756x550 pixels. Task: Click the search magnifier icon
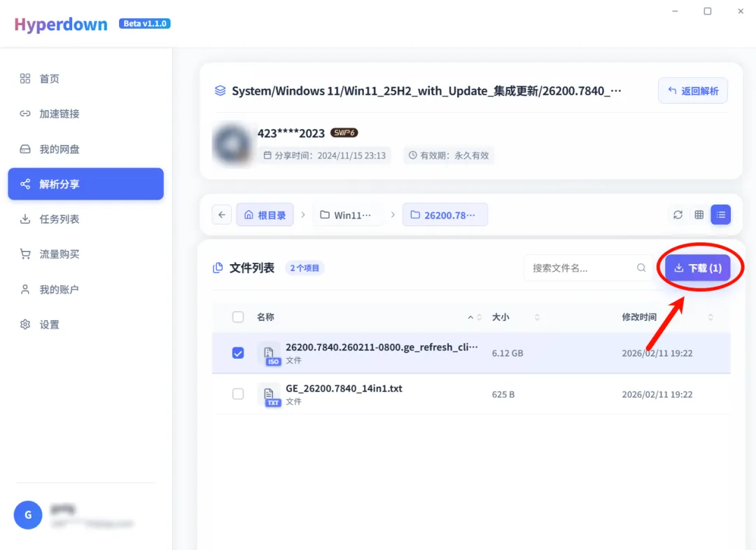click(x=641, y=268)
